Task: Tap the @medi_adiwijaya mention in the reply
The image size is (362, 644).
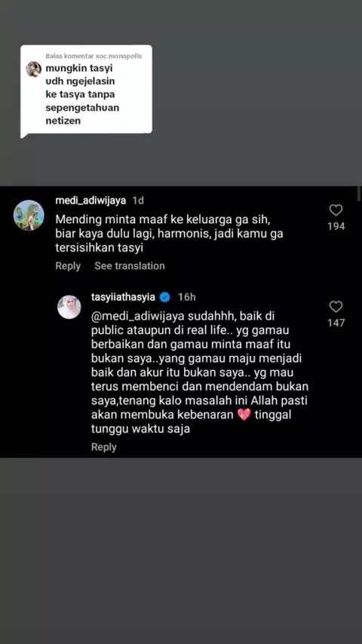Action: pos(130,317)
